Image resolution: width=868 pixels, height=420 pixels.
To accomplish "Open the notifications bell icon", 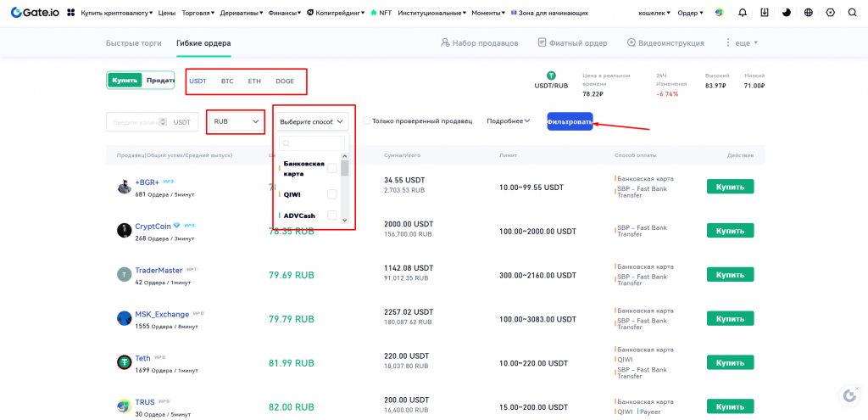I will click(743, 13).
